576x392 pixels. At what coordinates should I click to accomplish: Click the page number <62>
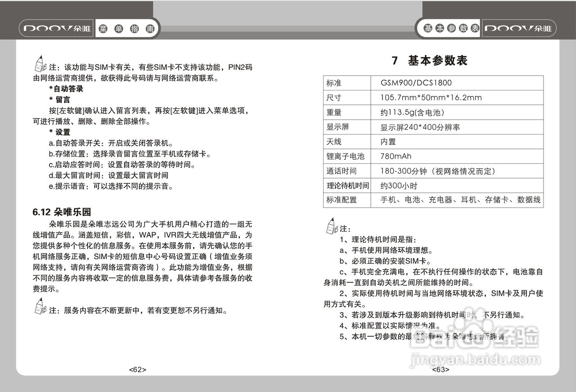[138, 369]
